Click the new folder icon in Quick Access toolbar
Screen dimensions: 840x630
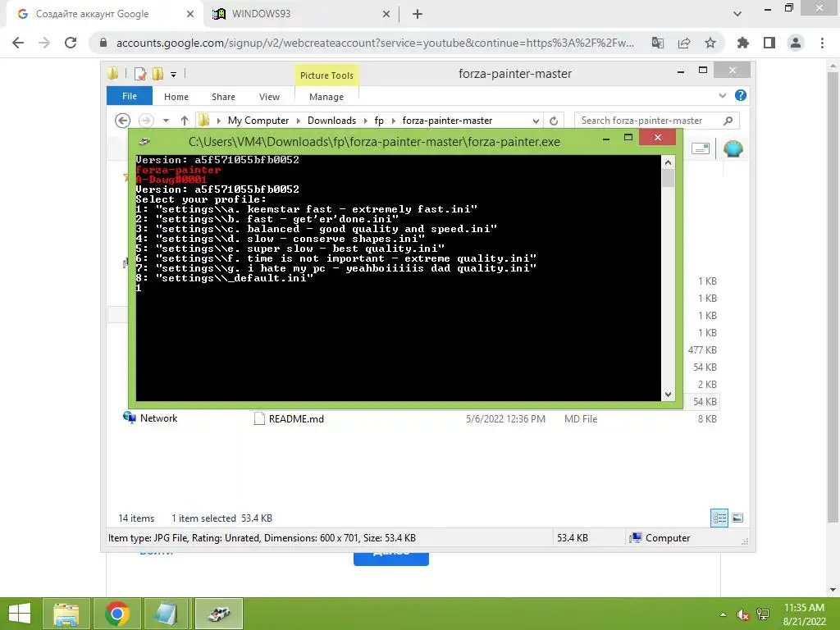(157, 74)
